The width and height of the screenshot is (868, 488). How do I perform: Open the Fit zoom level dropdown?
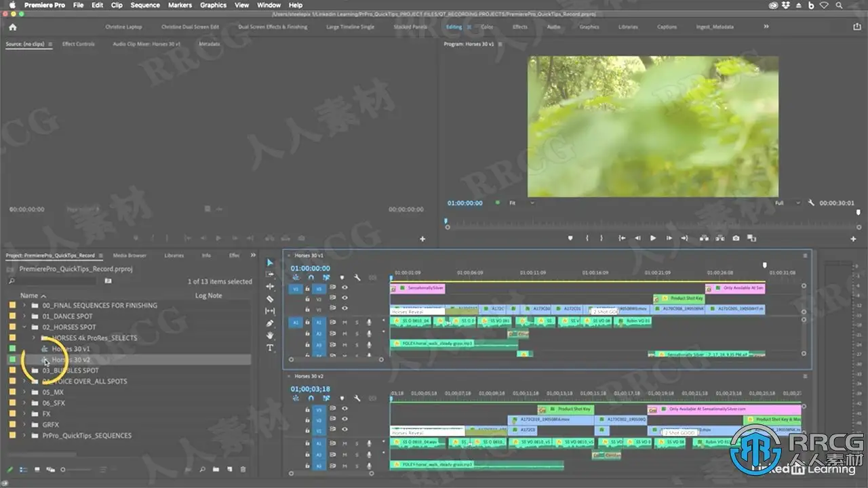point(521,203)
